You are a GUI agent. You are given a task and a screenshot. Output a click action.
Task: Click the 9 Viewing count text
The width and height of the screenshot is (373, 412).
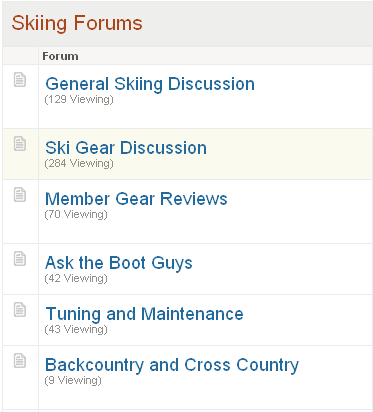pos(73,380)
